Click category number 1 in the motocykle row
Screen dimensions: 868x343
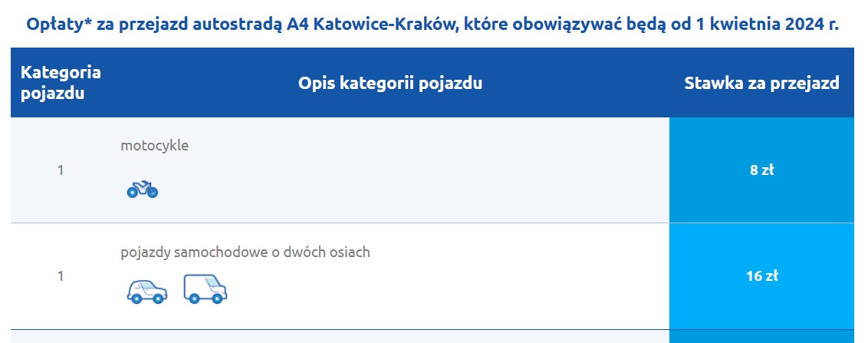click(x=61, y=170)
